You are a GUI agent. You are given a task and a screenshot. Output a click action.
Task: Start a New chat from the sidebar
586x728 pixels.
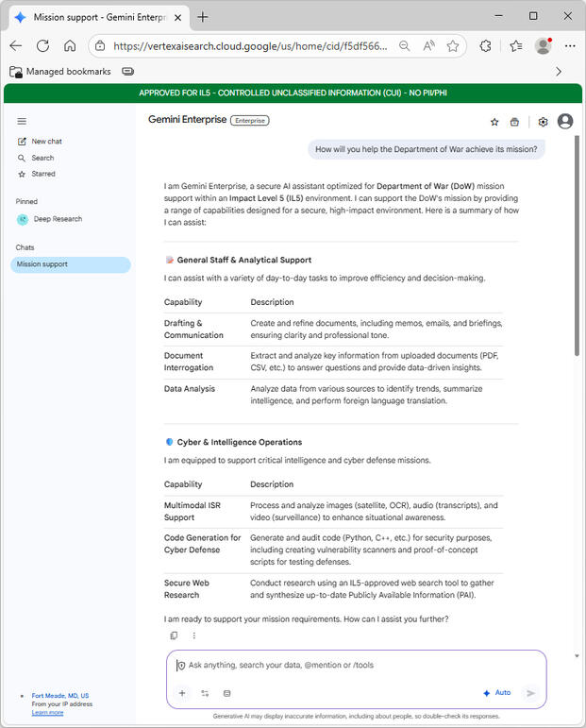[46, 142]
